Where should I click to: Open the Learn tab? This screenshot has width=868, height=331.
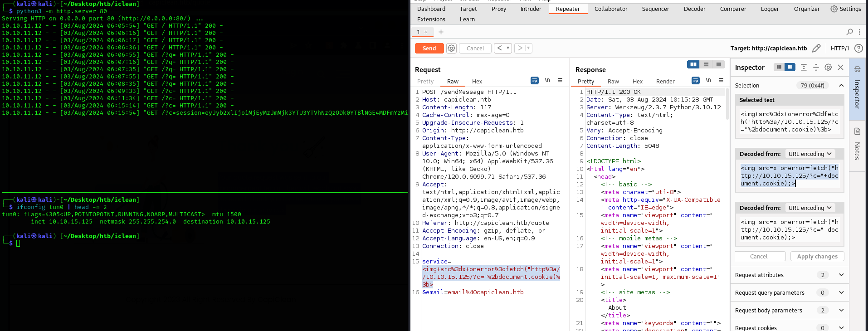point(467,19)
